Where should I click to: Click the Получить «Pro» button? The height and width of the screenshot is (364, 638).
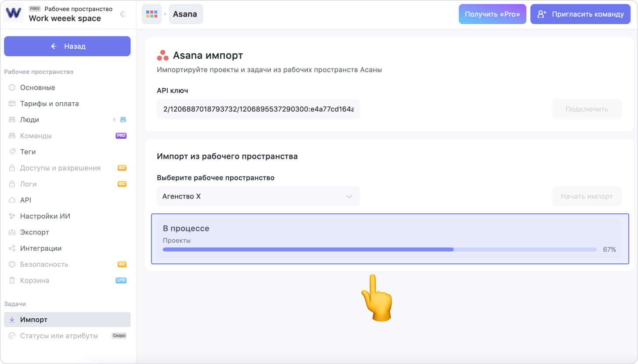pyautogui.click(x=492, y=14)
